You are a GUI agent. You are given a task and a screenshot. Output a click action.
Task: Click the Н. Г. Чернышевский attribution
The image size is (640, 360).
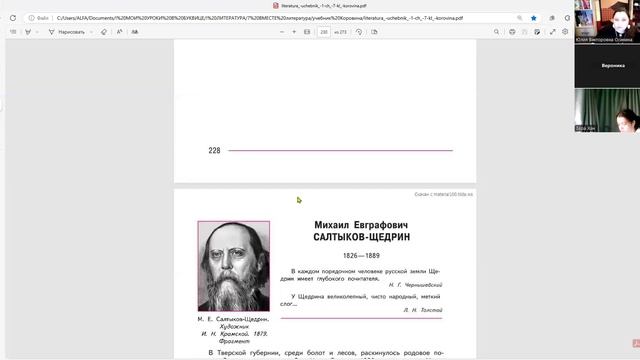point(416,285)
